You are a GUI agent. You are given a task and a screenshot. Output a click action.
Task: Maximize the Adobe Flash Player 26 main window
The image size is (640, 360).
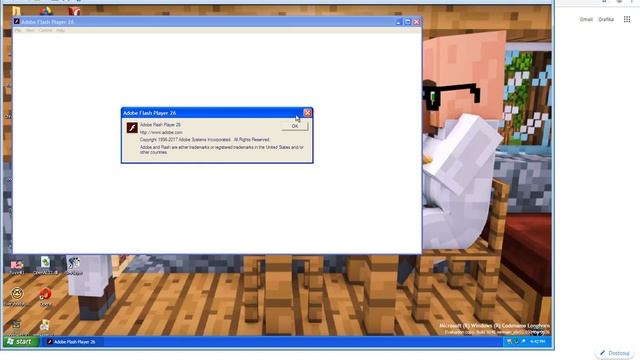click(407, 22)
